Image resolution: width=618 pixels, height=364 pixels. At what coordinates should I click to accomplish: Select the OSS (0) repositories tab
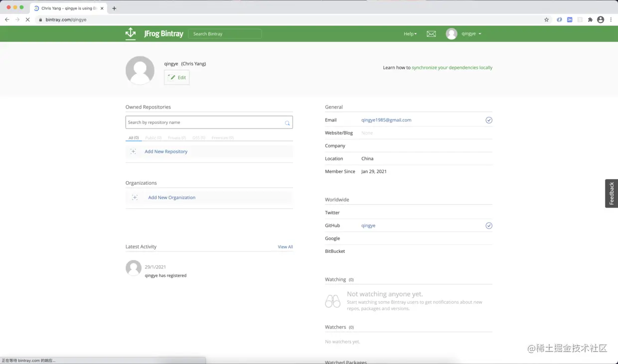(199, 138)
